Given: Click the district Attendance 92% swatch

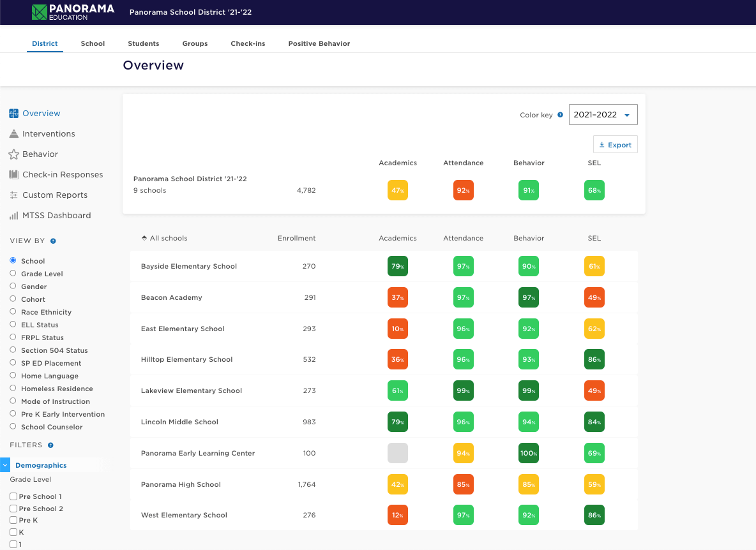Looking at the screenshot, I should (464, 190).
